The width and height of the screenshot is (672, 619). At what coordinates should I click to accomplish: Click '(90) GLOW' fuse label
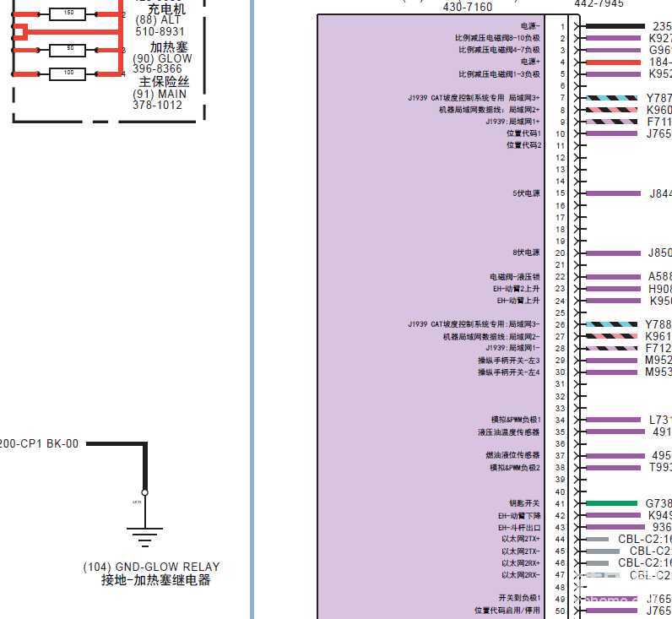[x=162, y=59]
